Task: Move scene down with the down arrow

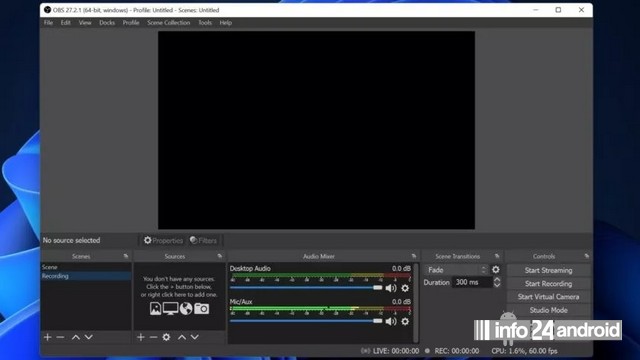Action: coord(89,337)
